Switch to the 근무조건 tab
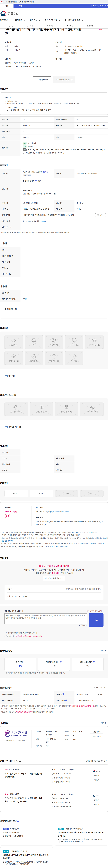This screenshot has width=108, height=868. click(30, 26)
